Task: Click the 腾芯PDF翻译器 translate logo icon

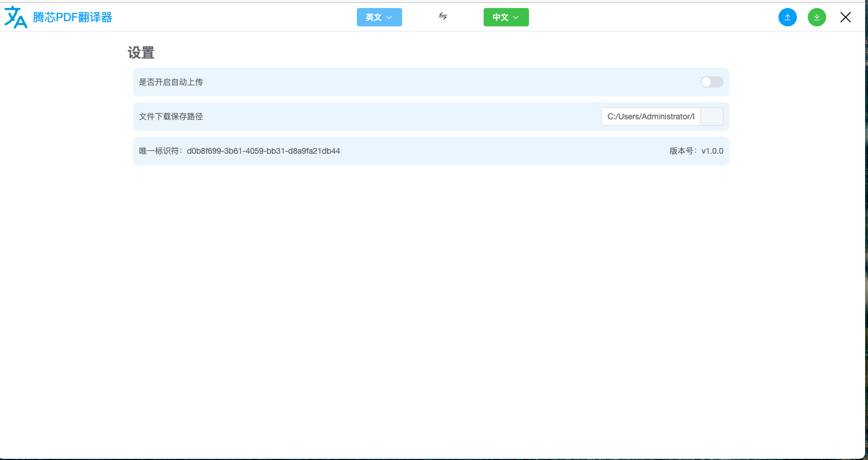Action: [x=16, y=17]
